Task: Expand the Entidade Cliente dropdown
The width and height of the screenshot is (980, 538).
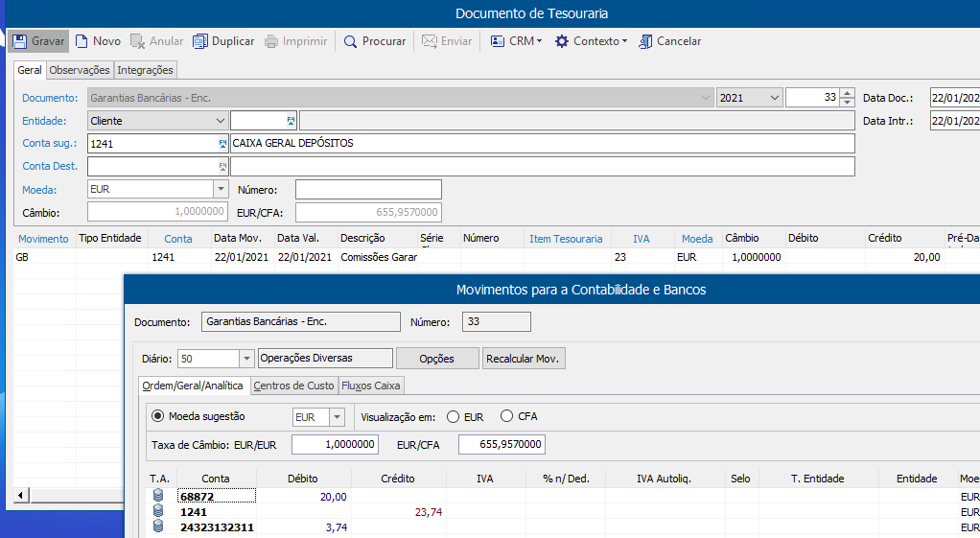Action: coord(220,121)
